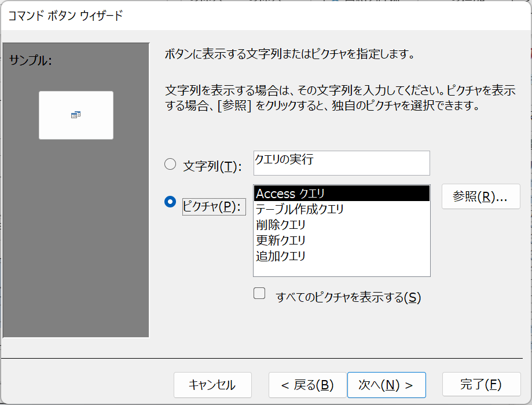Screen dimensions: 532x405
Task: Click the クエリの実行 text field
Action: 342,163
